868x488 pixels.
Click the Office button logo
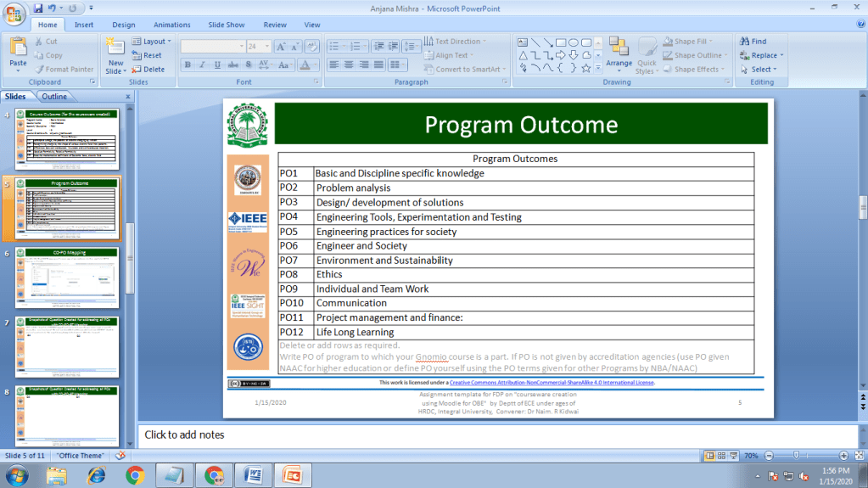click(14, 15)
